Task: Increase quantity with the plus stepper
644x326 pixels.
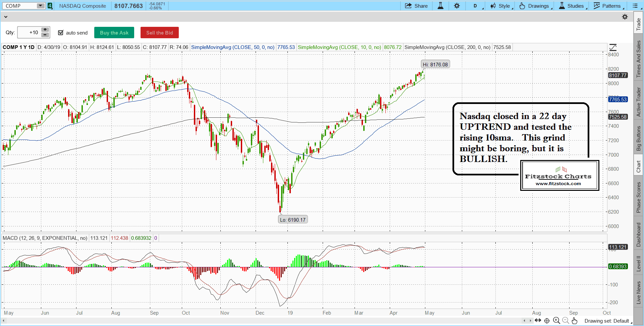Action: click(x=45, y=30)
